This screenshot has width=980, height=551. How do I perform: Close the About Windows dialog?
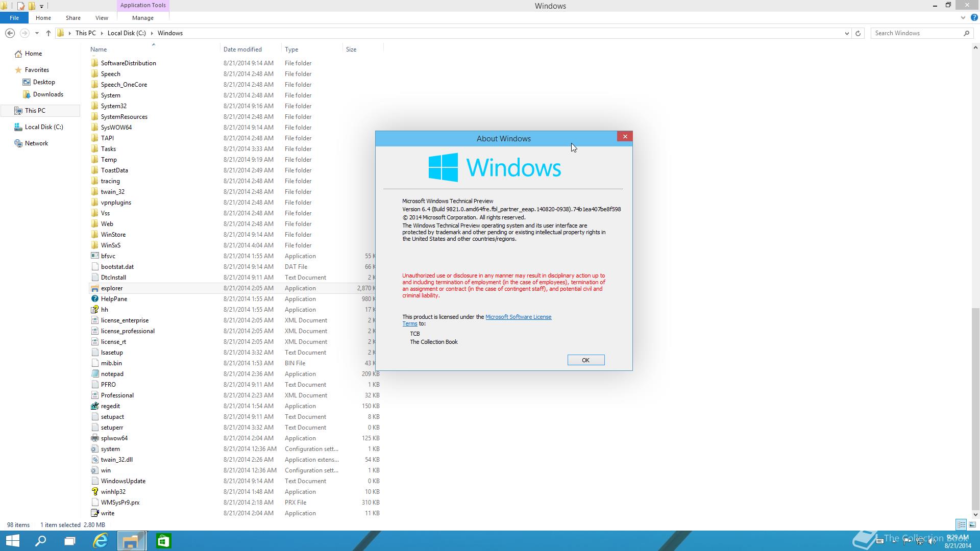click(x=625, y=136)
